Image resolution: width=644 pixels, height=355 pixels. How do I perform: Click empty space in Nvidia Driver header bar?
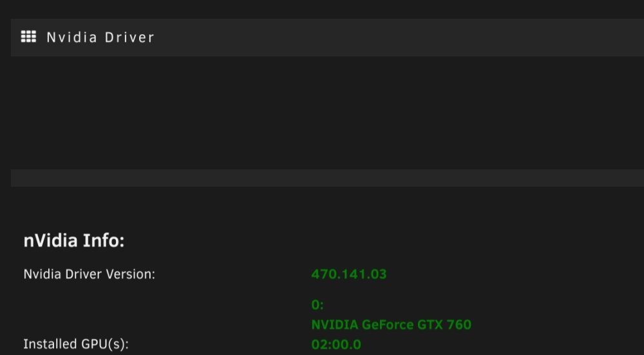(399, 37)
